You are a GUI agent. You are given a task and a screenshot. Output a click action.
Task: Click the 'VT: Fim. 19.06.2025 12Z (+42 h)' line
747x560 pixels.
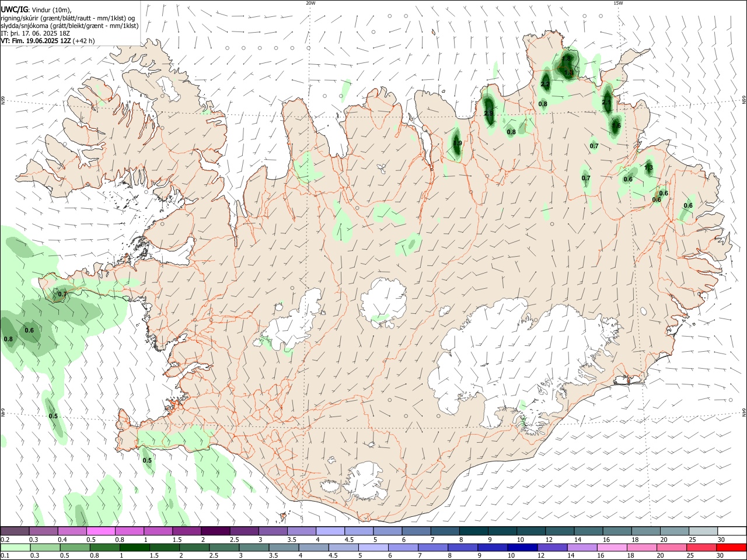click(x=48, y=41)
